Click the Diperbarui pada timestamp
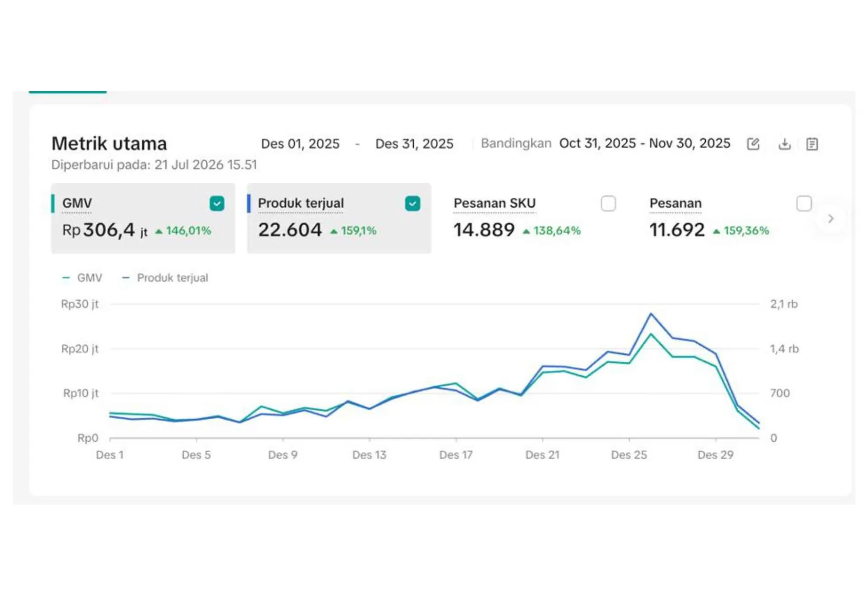868x613 pixels. (x=154, y=165)
